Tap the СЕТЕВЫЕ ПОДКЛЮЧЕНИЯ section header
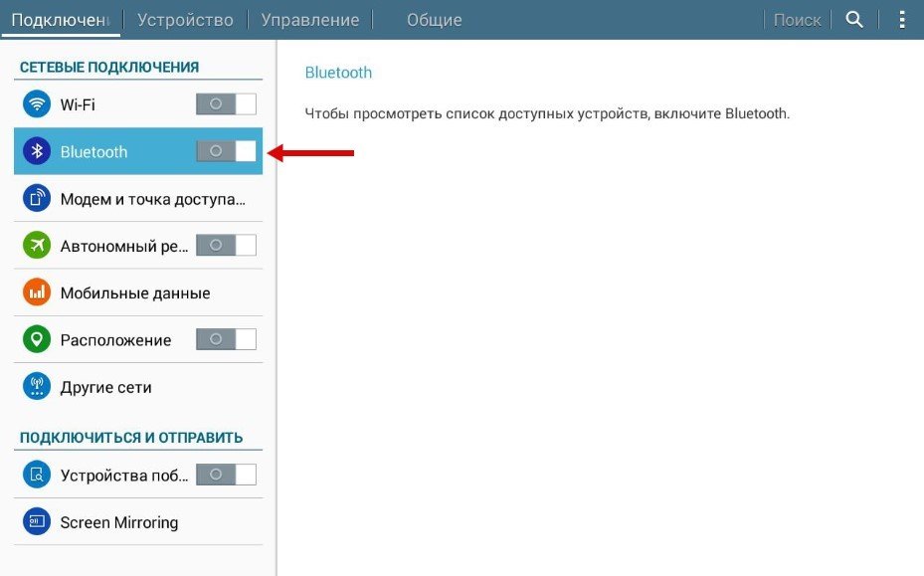 point(109,68)
